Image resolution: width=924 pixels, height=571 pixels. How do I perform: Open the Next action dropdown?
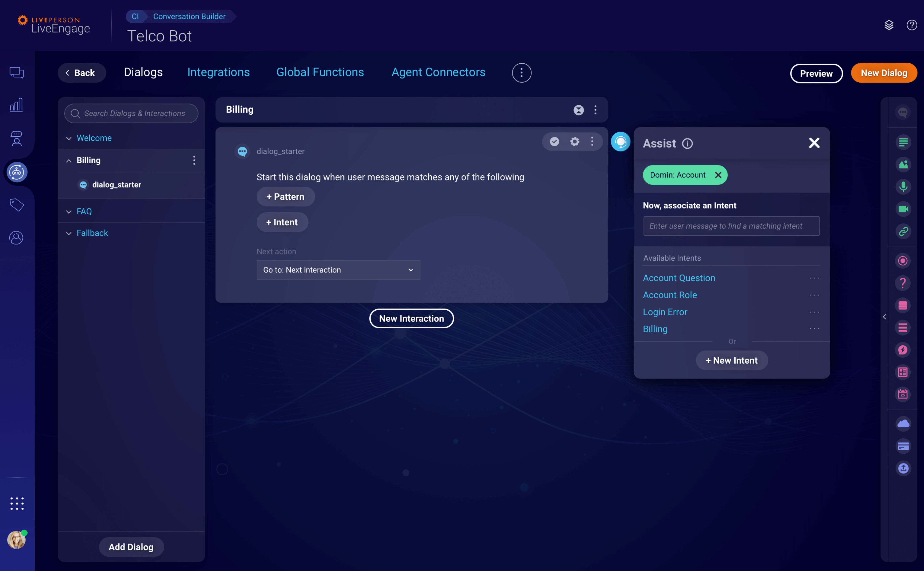[338, 270]
